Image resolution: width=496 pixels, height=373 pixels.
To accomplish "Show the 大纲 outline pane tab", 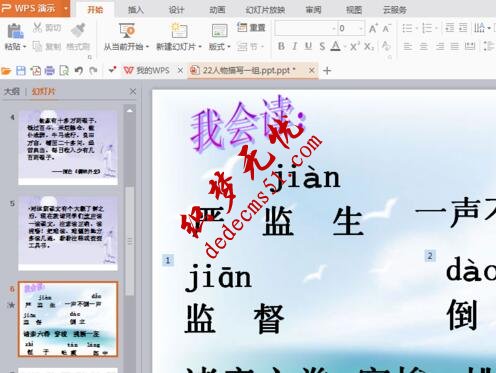I will coord(12,92).
